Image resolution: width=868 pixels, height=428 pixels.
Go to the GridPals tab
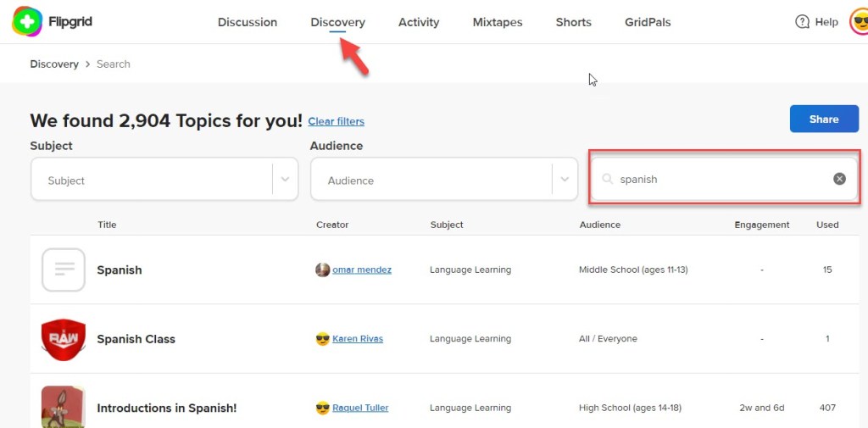click(x=648, y=22)
